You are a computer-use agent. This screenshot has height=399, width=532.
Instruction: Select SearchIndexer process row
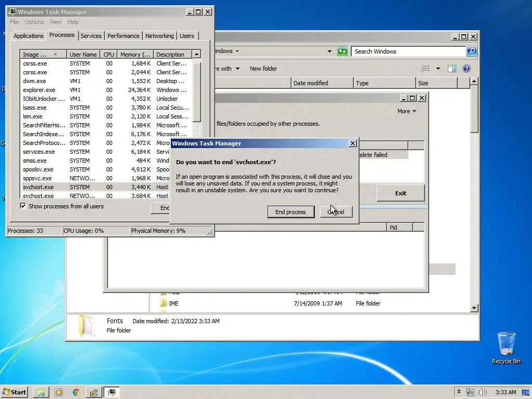[x=106, y=134]
